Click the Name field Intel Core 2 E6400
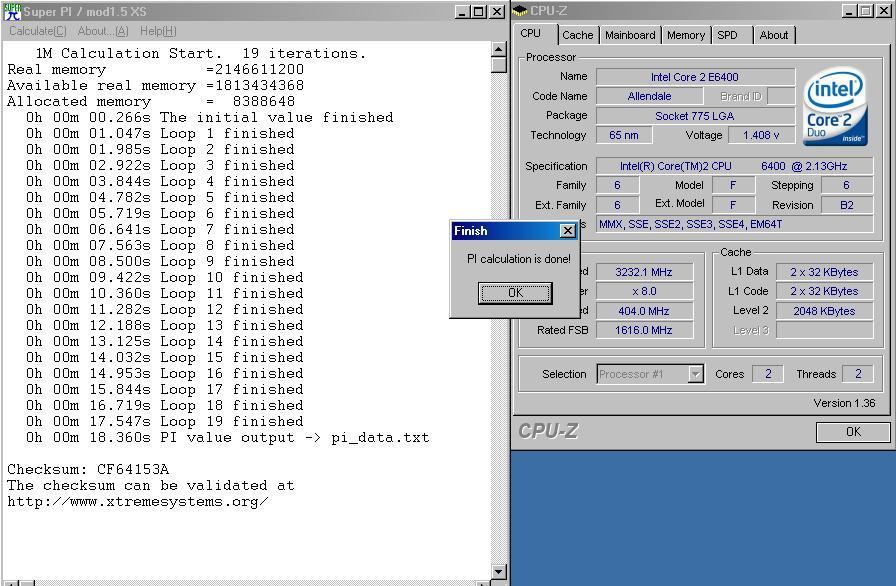896x586 pixels. coord(695,77)
